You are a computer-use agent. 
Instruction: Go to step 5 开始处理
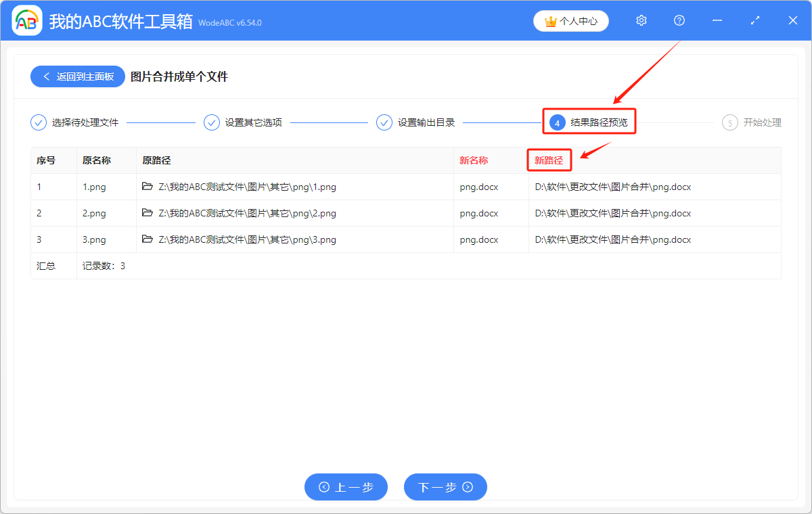point(752,123)
